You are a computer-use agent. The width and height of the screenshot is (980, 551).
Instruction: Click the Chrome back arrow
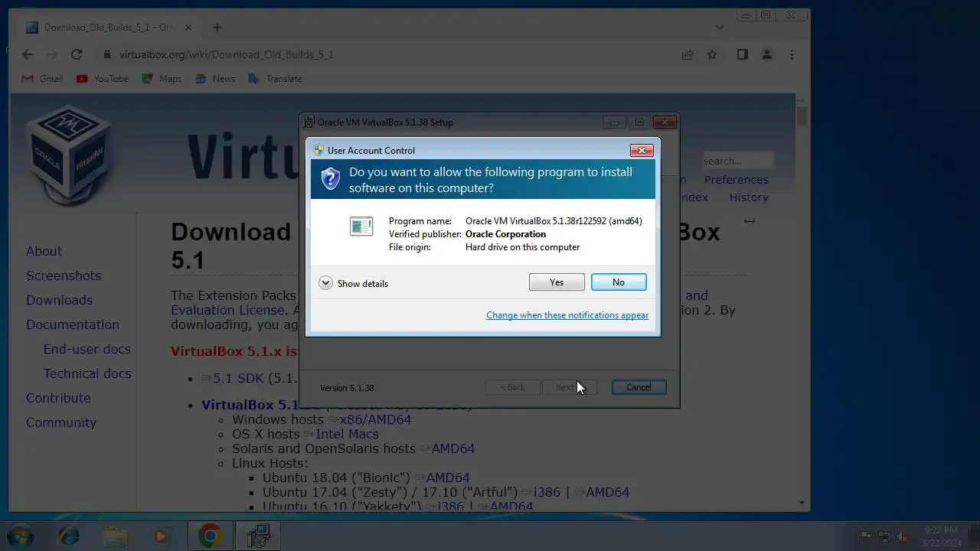pos(28,54)
